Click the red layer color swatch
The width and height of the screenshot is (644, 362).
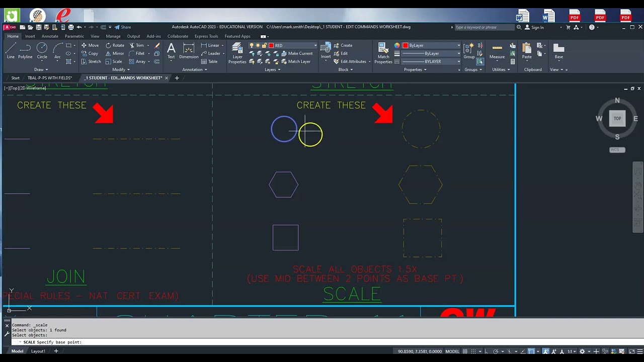pos(271,45)
